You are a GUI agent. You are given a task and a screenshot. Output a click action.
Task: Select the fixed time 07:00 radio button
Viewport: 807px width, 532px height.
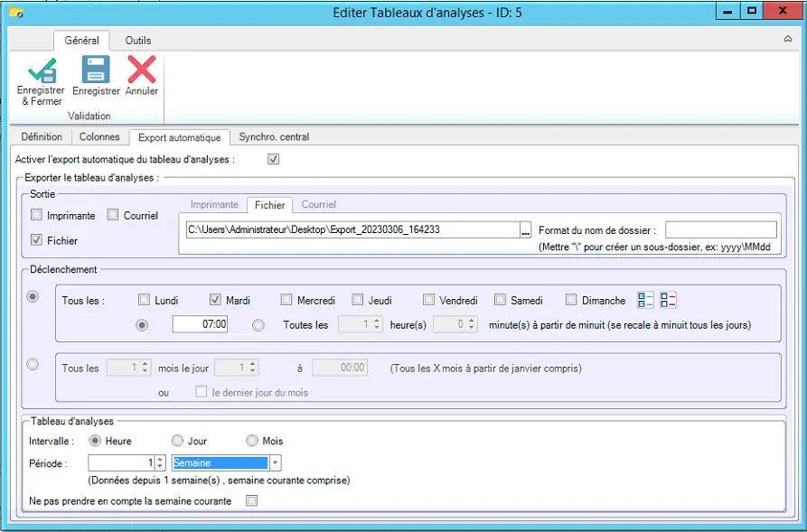(142, 324)
